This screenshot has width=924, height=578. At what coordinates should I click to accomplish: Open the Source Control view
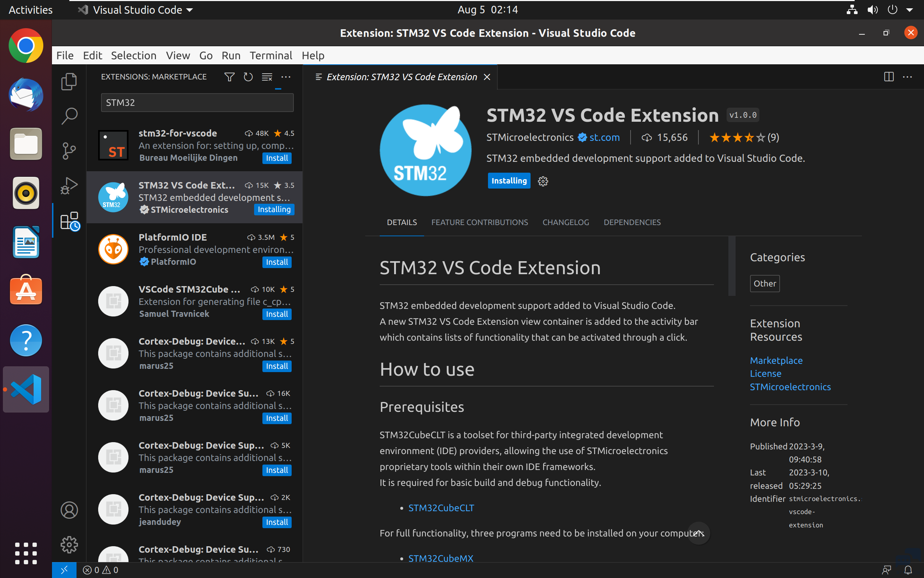click(x=69, y=151)
